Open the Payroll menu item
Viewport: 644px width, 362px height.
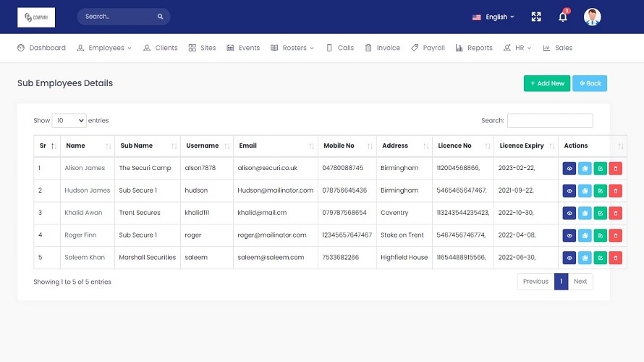(x=428, y=48)
